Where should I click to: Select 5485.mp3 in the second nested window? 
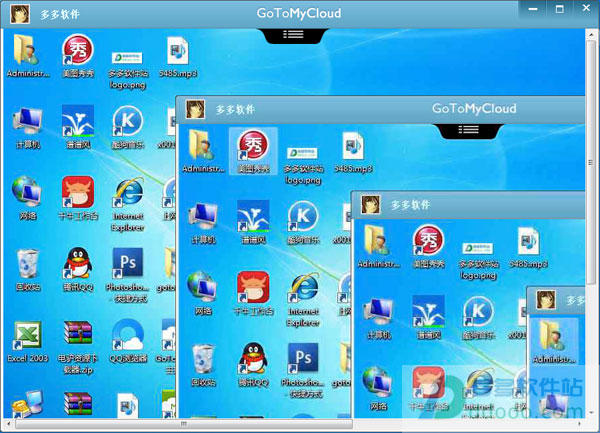[x=353, y=152]
